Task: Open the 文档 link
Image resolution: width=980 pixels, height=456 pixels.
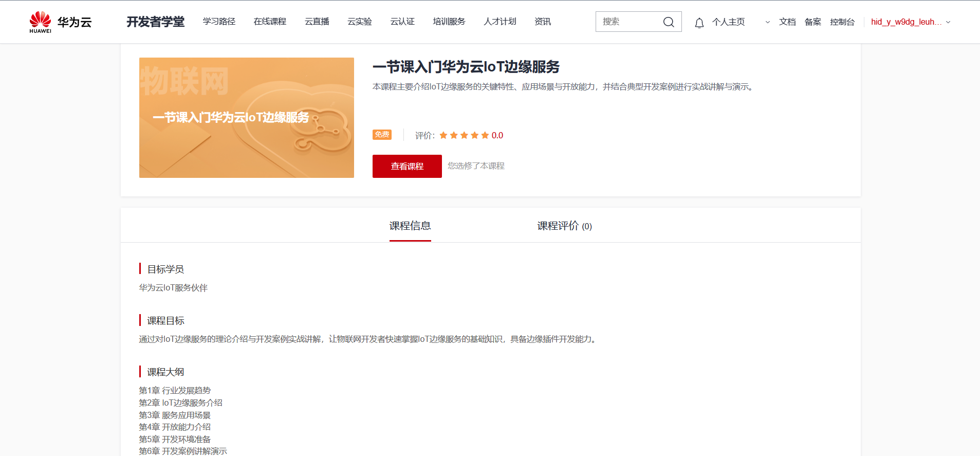Action: click(x=787, y=22)
